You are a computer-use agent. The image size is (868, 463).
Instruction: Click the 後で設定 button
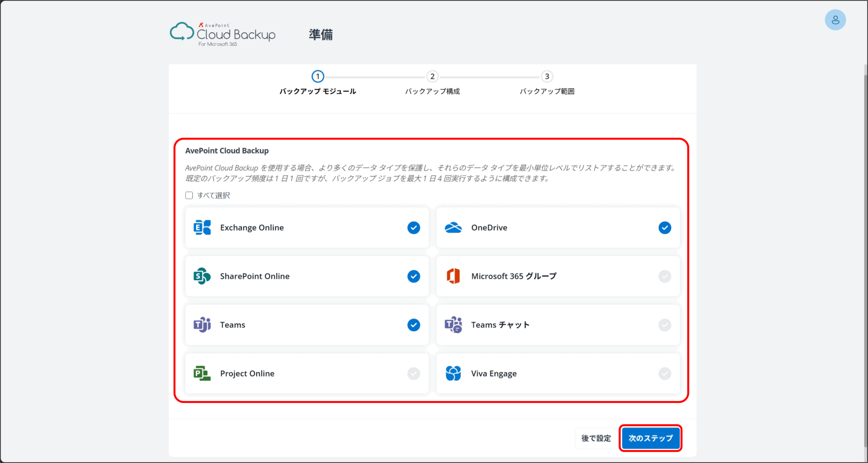coord(596,438)
